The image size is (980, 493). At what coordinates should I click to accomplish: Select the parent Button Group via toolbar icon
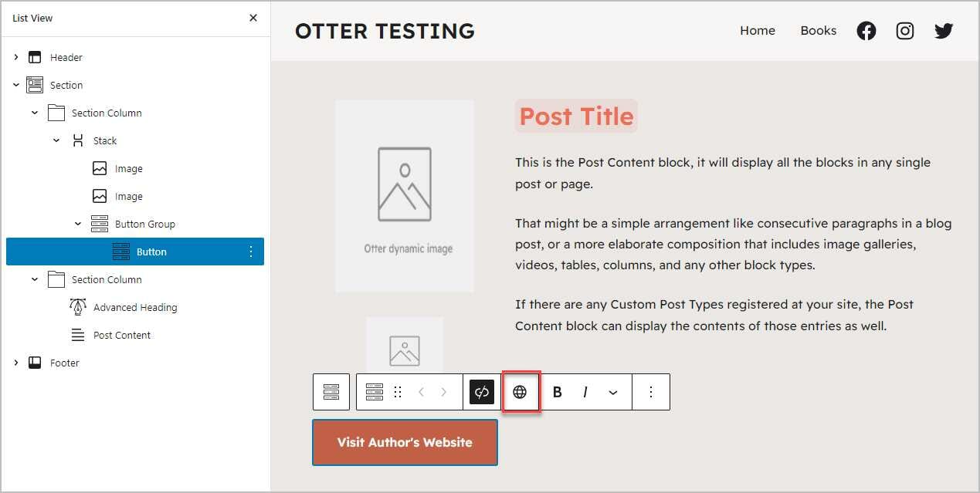tap(331, 392)
